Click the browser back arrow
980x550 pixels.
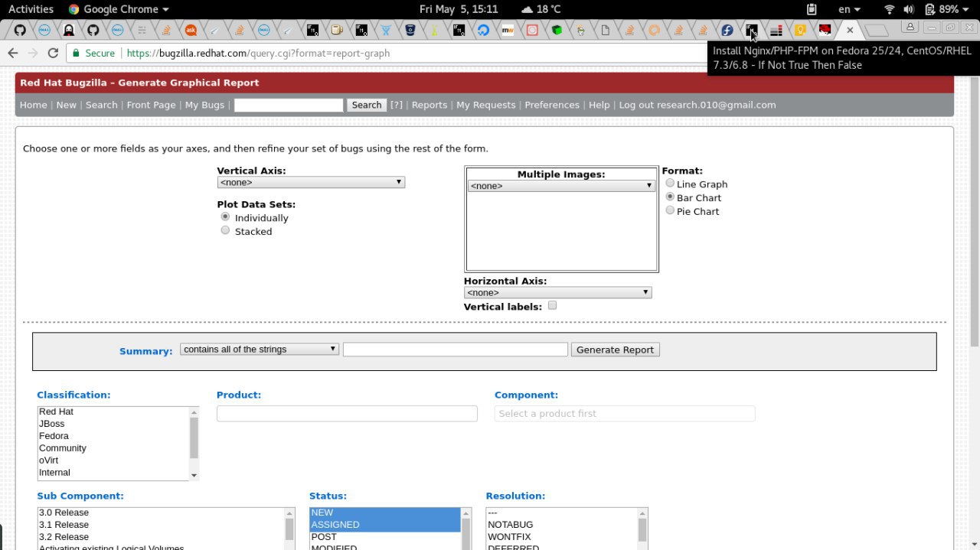pyautogui.click(x=12, y=53)
